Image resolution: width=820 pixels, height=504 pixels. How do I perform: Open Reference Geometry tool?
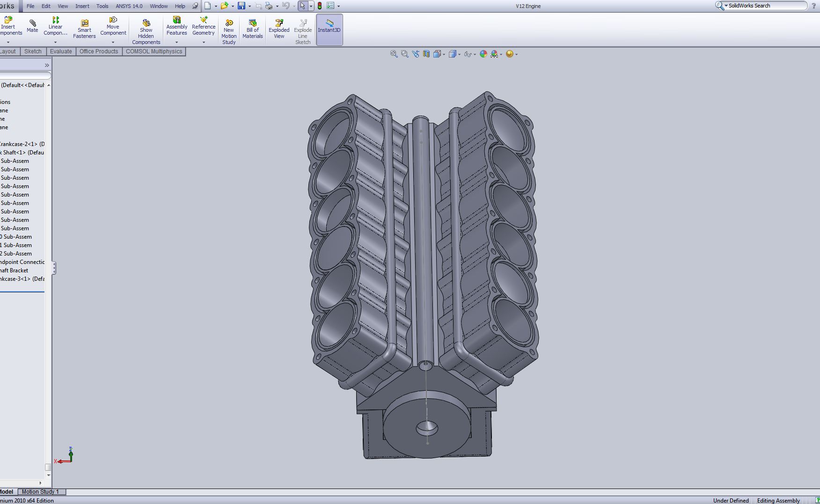[x=204, y=26]
